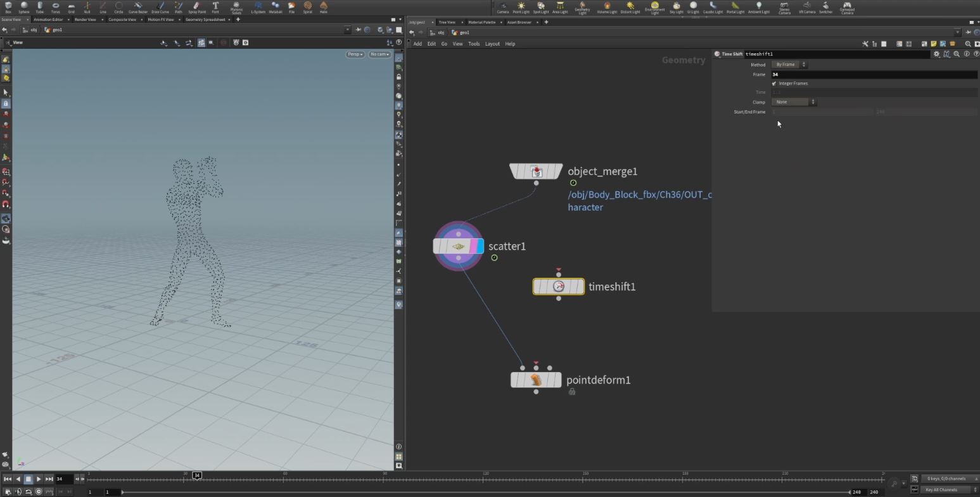Pick the Spray Paint shelf tool
The width and height of the screenshot is (980, 497).
tap(196, 8)
